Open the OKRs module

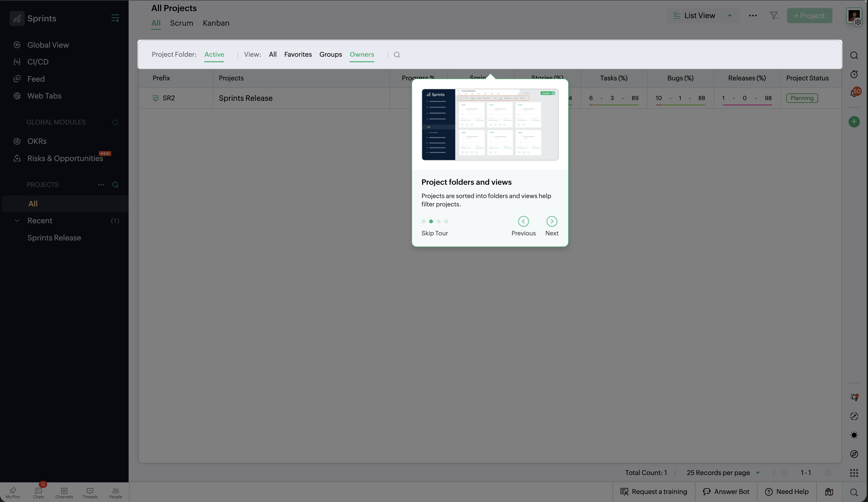(37, 141)
